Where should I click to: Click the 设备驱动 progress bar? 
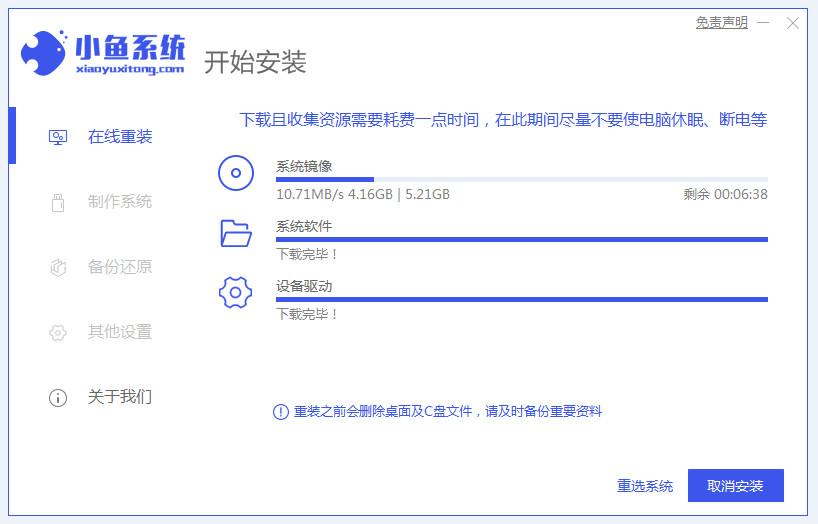tap(521, 299)
